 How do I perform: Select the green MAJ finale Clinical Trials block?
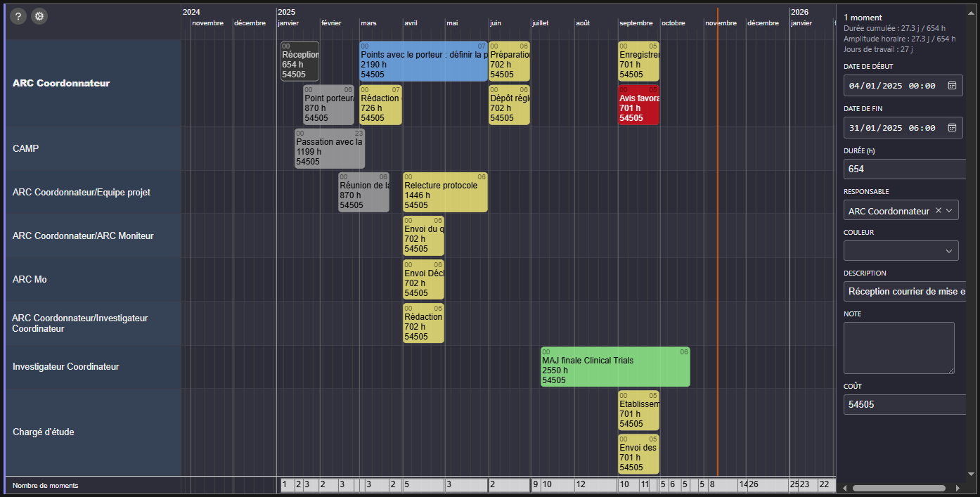[x=615, y=366]
